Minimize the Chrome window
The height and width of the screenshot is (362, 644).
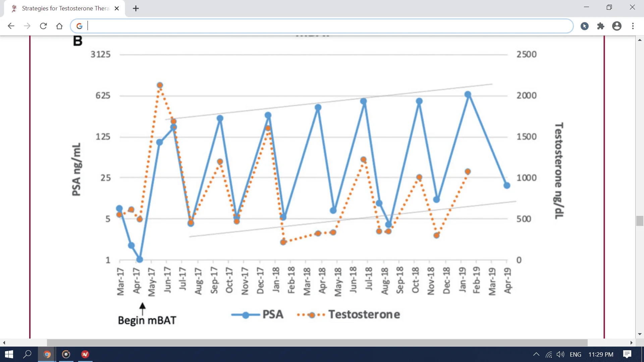tap(586, 7)
